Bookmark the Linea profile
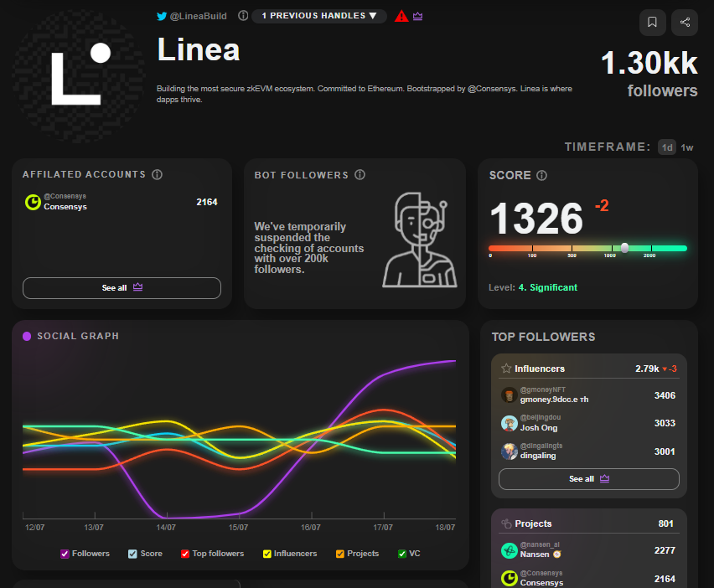The image size is (714, 588). pos(652,23)
